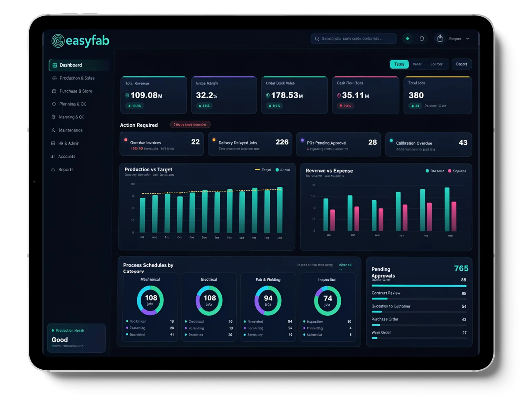Image resolution: width=532 pixels, height=397 pixels.
Task: Click the Export button
Action: coord(461,64)
